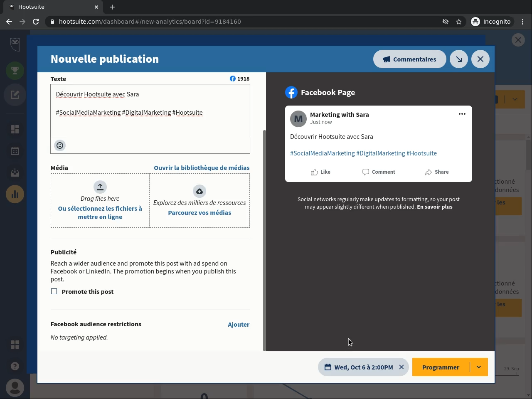Viewport: 532px width, 399px height.
Task: Click the Marketing with Sara avatar
Action: pyautogui.click(x=298, y=119)
